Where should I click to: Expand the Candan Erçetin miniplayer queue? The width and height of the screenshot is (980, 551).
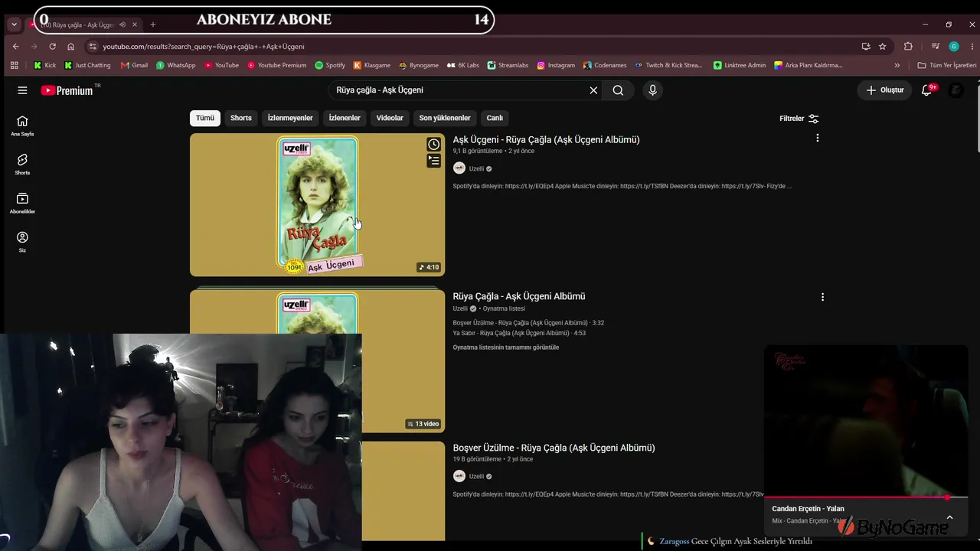click(949, 517)
